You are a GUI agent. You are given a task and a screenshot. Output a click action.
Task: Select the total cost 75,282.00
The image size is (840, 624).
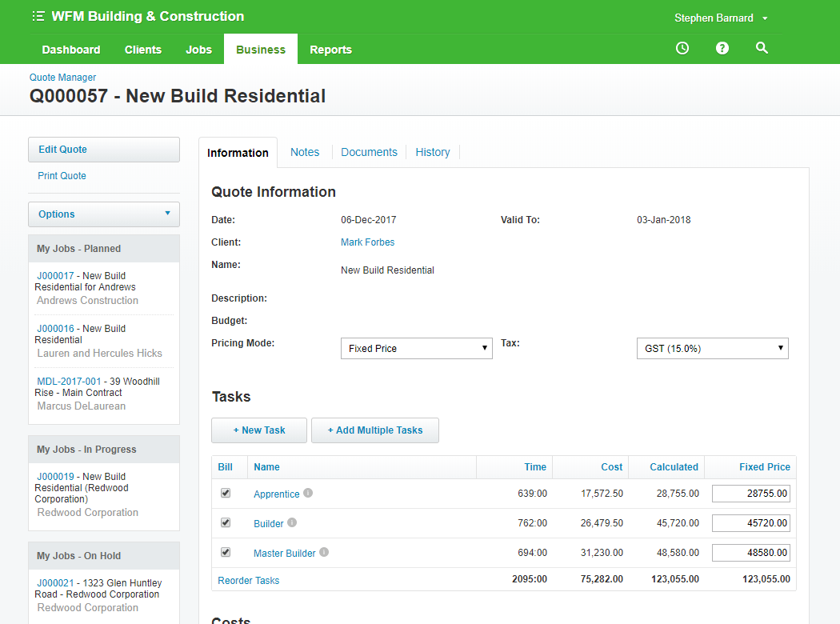602,579
